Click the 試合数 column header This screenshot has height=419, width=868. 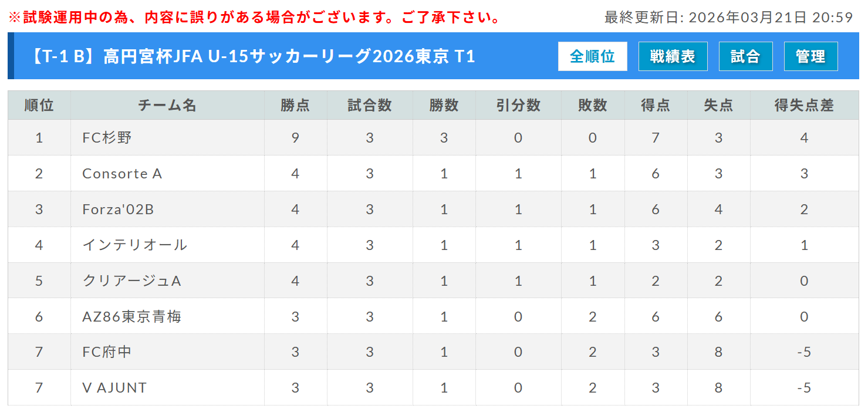pos(370,106)
